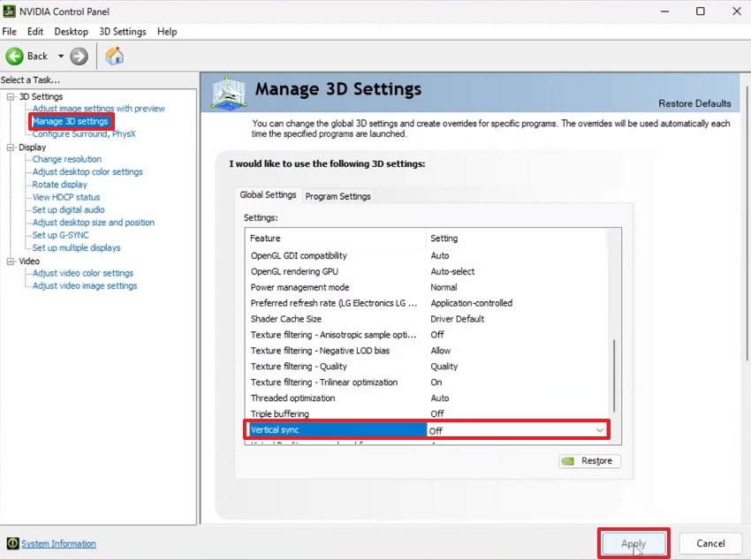Open the Edit menu
The width and height of the screenshot is (751, 560).
coord(35,32)
